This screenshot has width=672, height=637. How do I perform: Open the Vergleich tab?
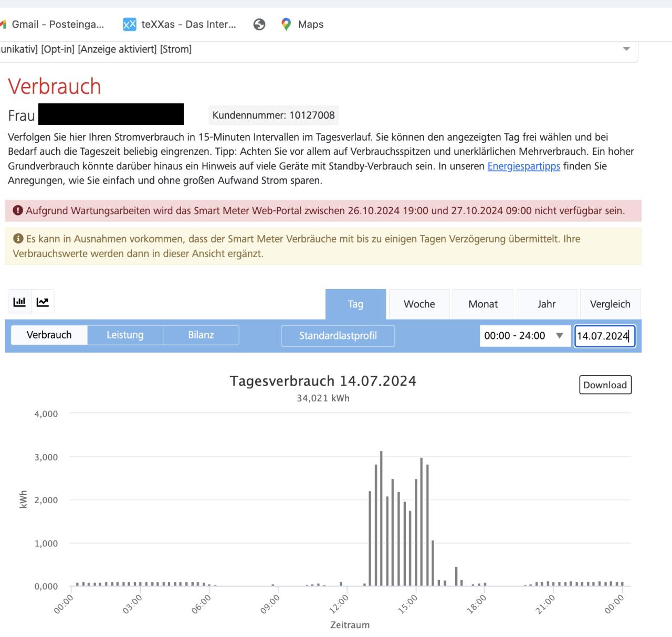pyautogui.click(x=610, y=304)
